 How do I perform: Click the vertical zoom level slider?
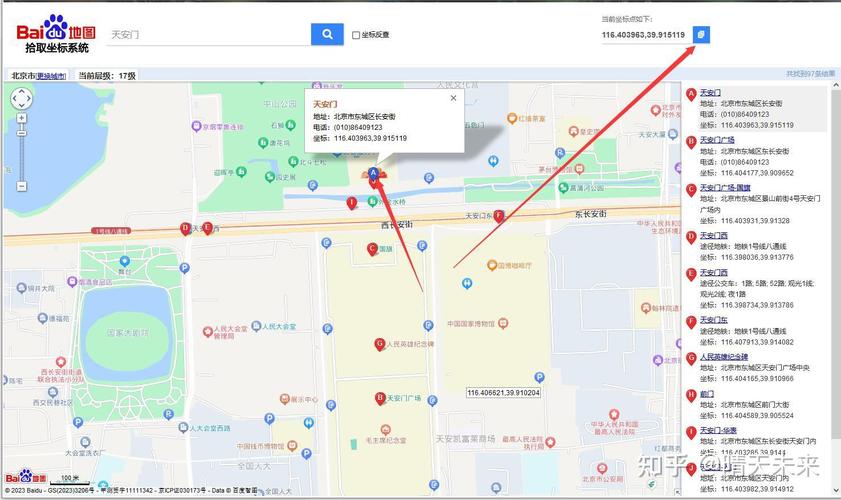[x=21, y=152]
